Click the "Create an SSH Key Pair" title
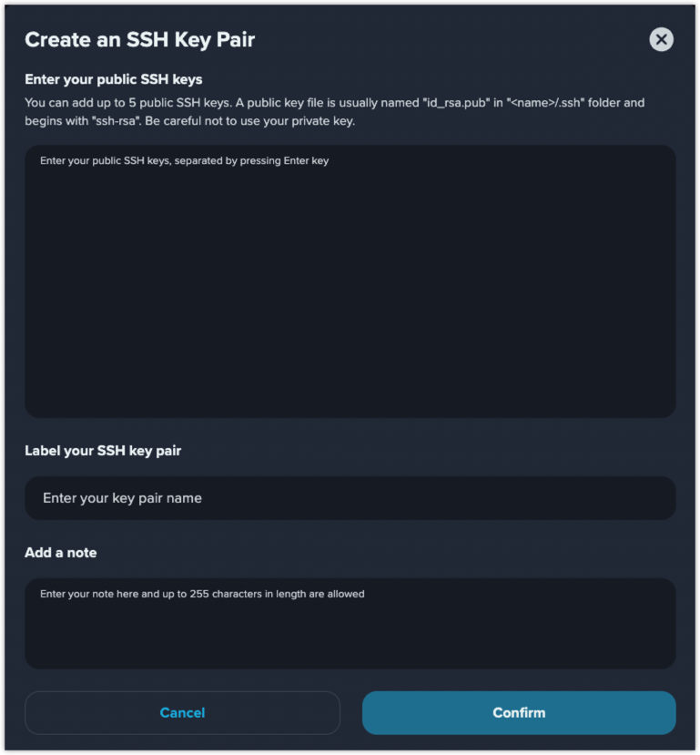700x755 pixels. click(139, 40)
